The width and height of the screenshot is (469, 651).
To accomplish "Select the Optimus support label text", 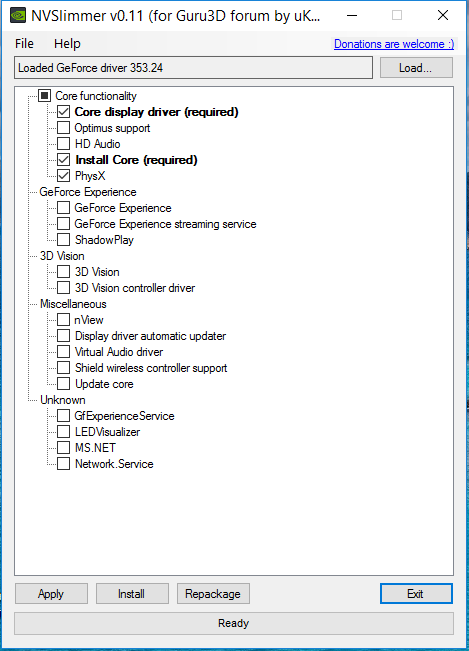I will click(112, 128).
